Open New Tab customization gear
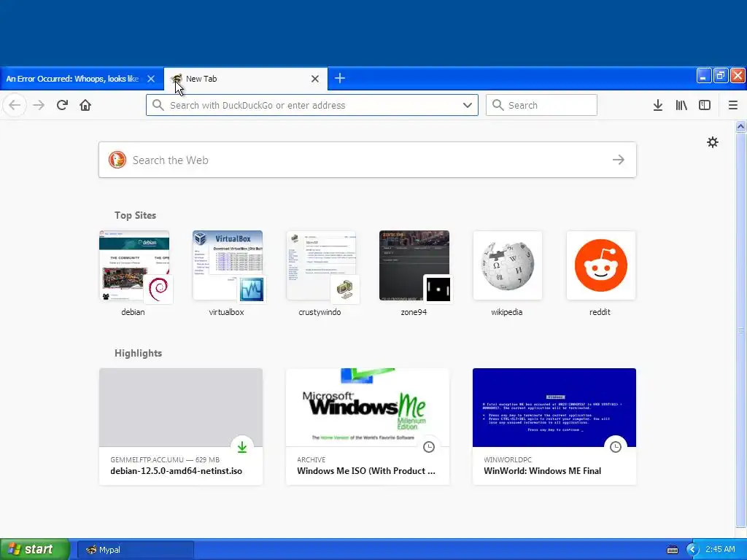The image size is (747, 560). (712, 142)
